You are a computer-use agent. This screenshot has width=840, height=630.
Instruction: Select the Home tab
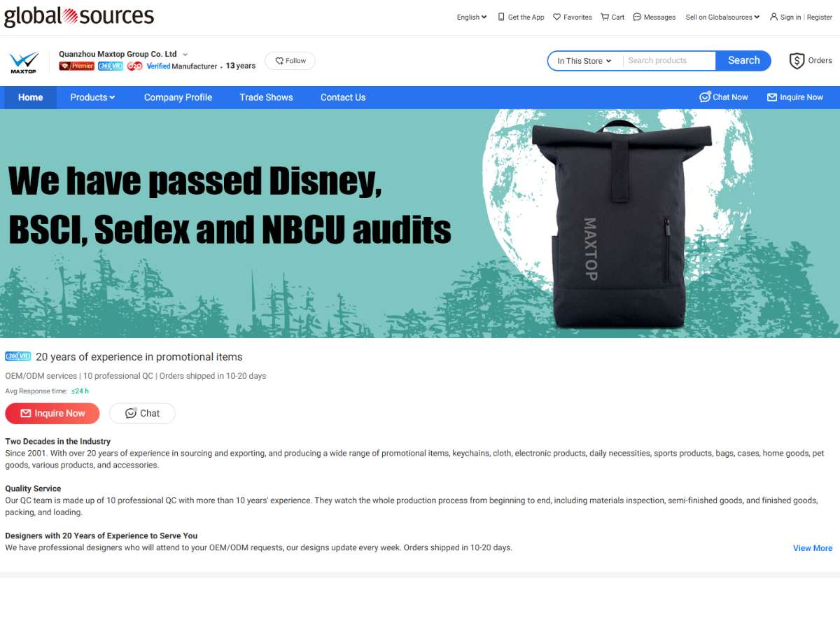coord(30,97)
